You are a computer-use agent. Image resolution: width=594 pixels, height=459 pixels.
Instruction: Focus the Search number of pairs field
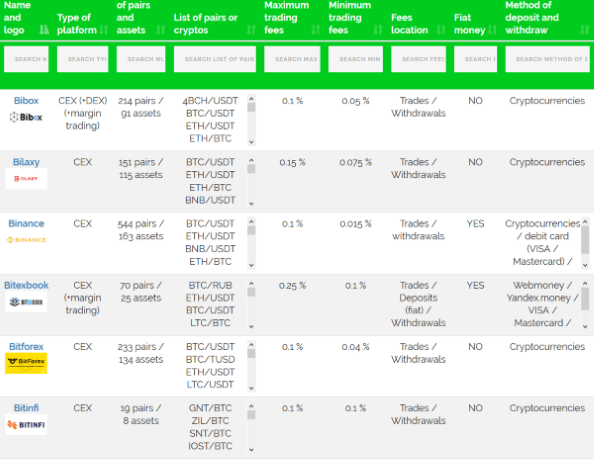(141, 59)
